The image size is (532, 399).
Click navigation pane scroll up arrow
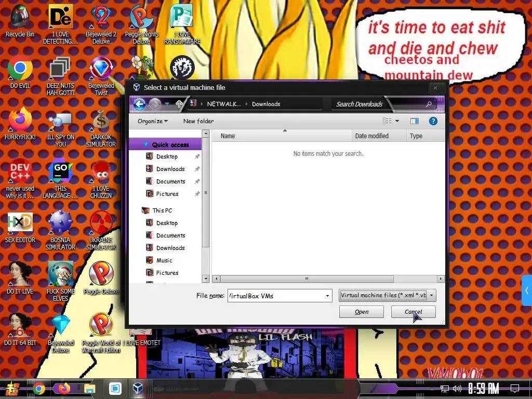click(206, 134)
